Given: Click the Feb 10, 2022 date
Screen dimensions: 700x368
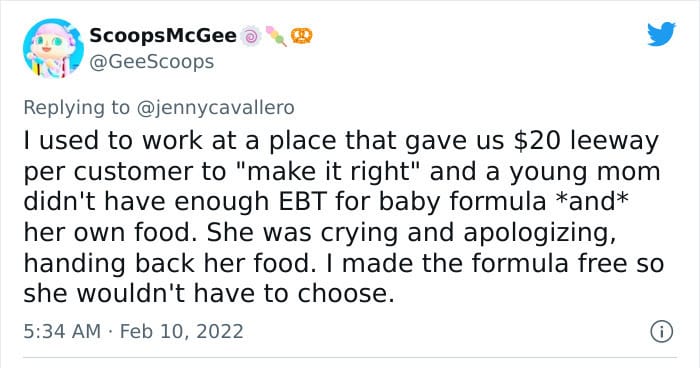Looking at the screenshot, I should pyautogui.click(x=182, y=331).
